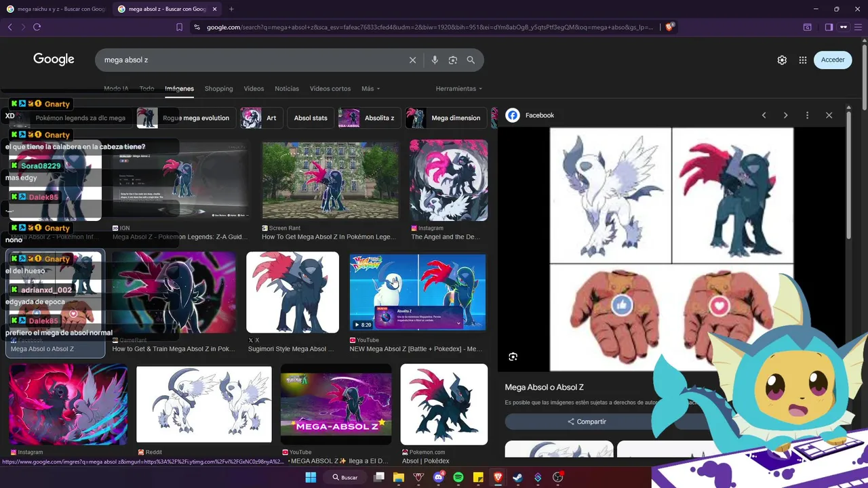Screen dimensions: 868x488
Task: Click the Compartir share button
Action: 587,422
